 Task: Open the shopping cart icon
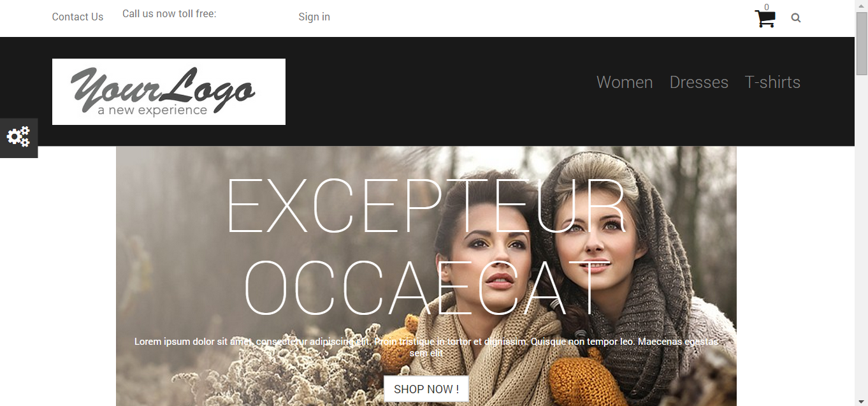click(765, 19)
